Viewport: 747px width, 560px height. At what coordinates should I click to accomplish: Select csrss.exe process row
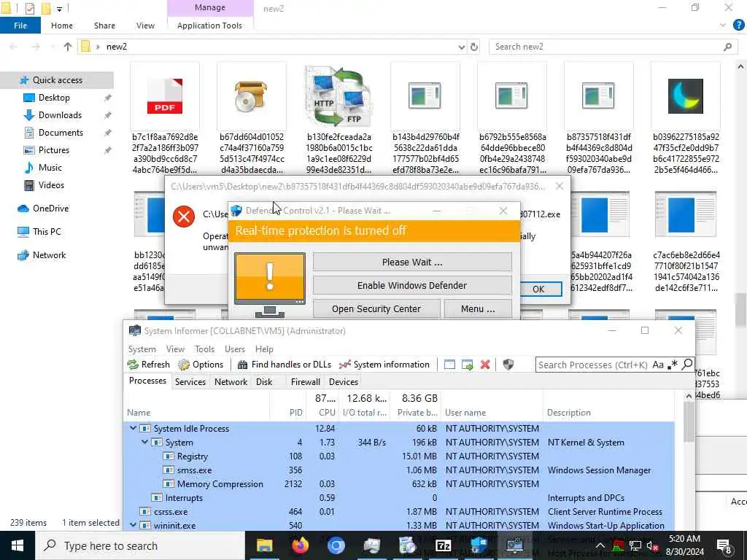(399, 511)
